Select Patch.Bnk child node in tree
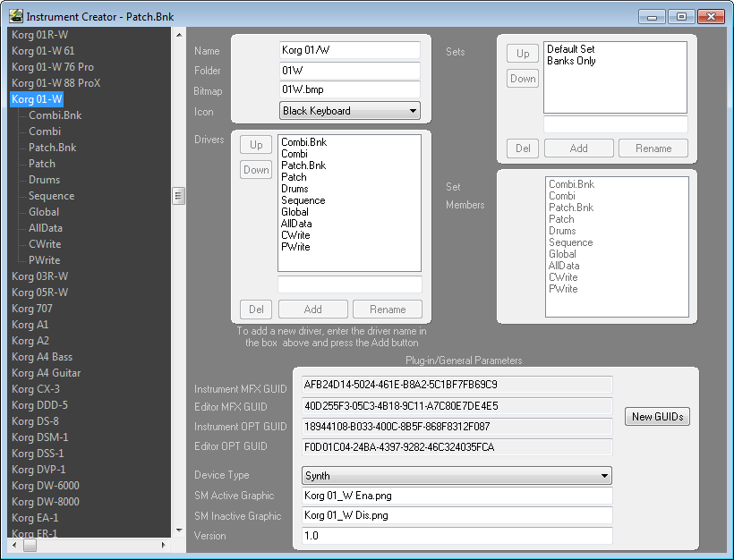734x560 pixels. 53,148
